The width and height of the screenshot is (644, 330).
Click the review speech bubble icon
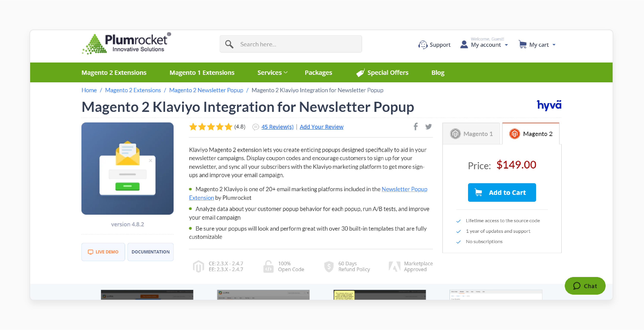click(255, 127)
